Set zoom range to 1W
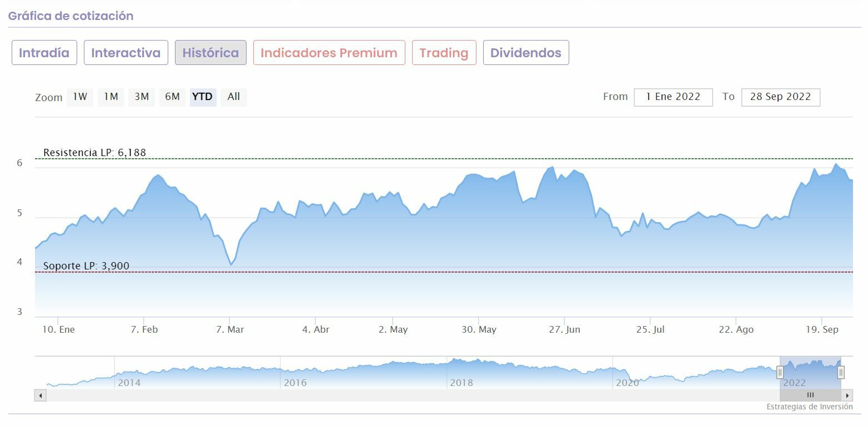Viewport: 868px width, 426px height. (x=80, y=97)
